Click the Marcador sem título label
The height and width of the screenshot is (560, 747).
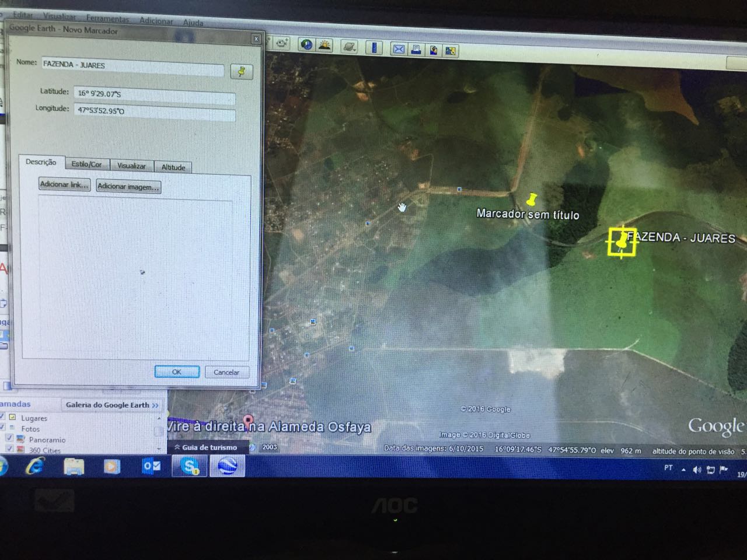tap(528, 214)
